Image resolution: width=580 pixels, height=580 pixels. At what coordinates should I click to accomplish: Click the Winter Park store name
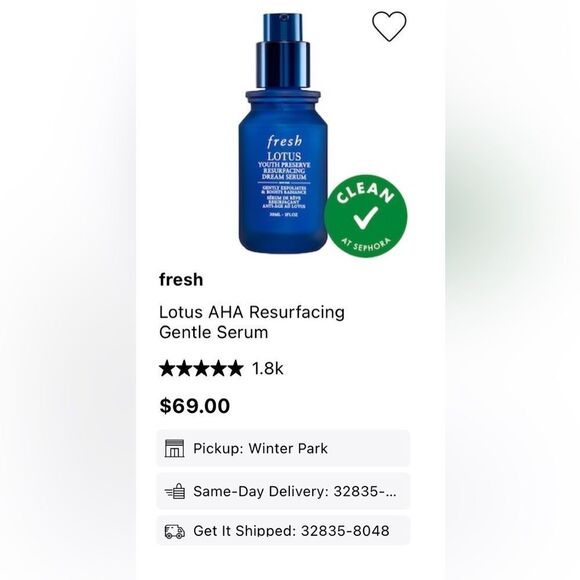288,448
